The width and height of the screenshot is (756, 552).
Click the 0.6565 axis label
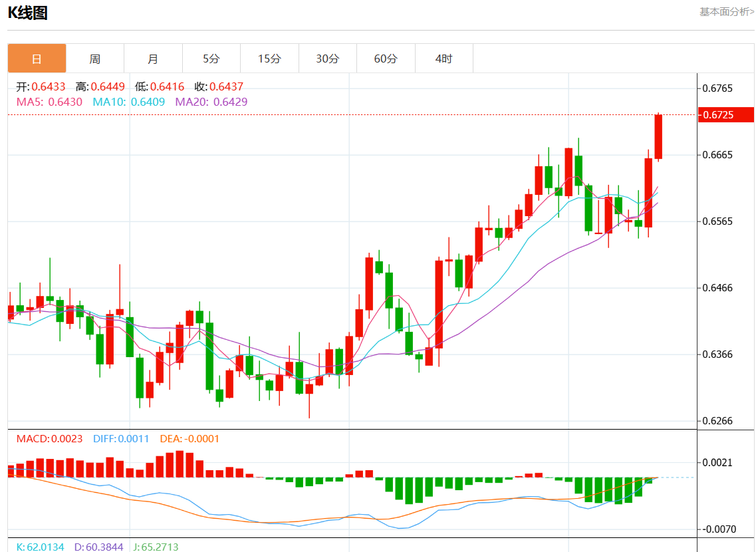tap(717, 221)
